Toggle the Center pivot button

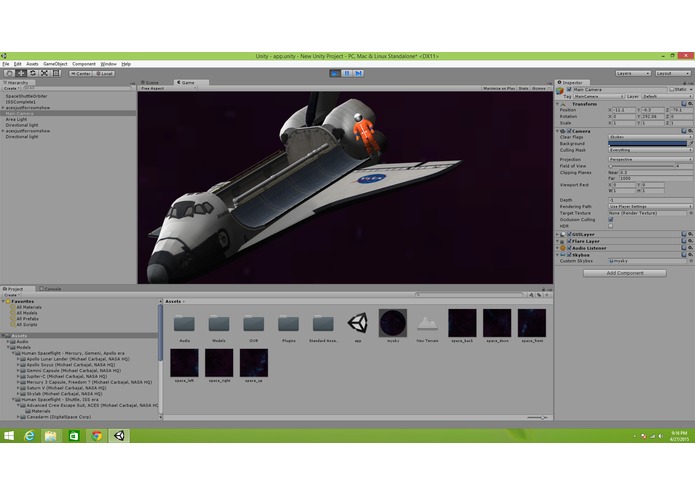(x=80, y=74)
